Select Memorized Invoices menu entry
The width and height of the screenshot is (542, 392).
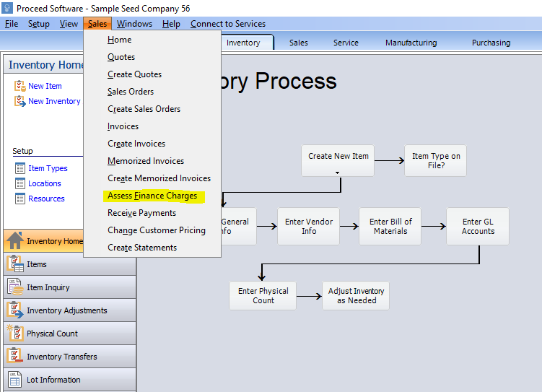[x=152, y=161]
